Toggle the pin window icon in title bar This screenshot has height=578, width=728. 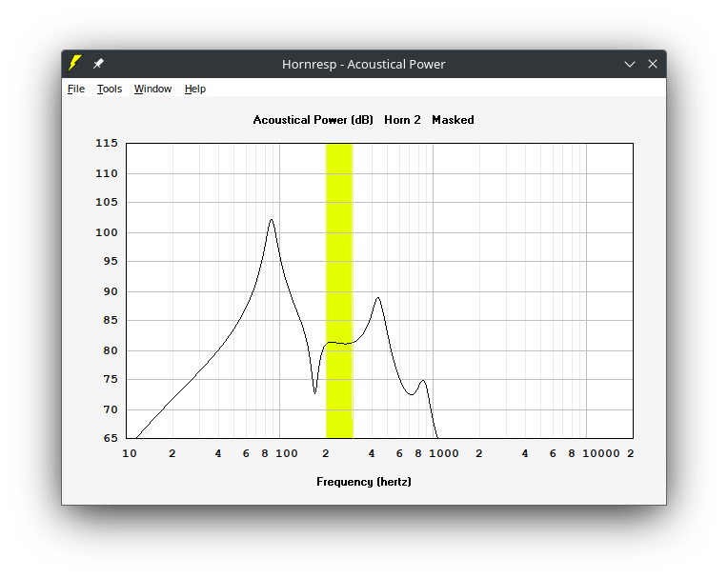[98, 64]
